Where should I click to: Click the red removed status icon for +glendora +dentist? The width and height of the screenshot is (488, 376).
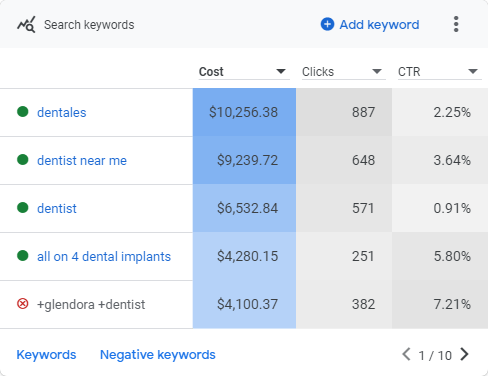click(x=23, y=304)
